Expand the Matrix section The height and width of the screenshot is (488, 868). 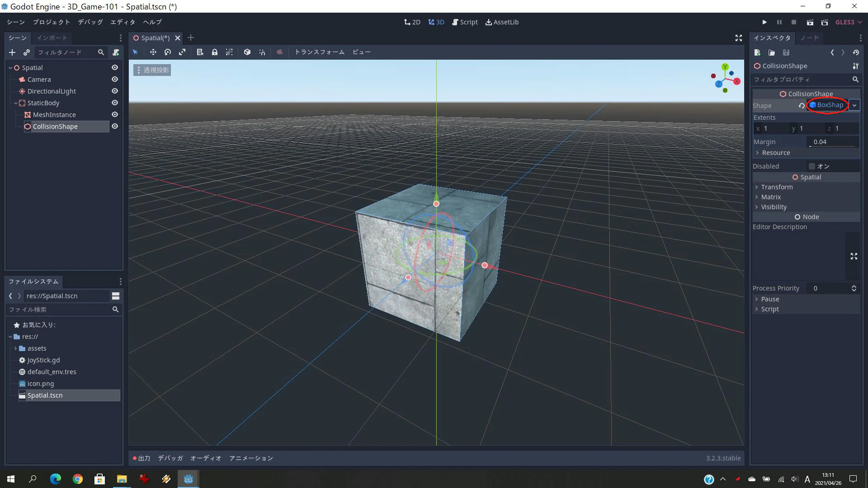pyautogui.click(x=807, y=197)
